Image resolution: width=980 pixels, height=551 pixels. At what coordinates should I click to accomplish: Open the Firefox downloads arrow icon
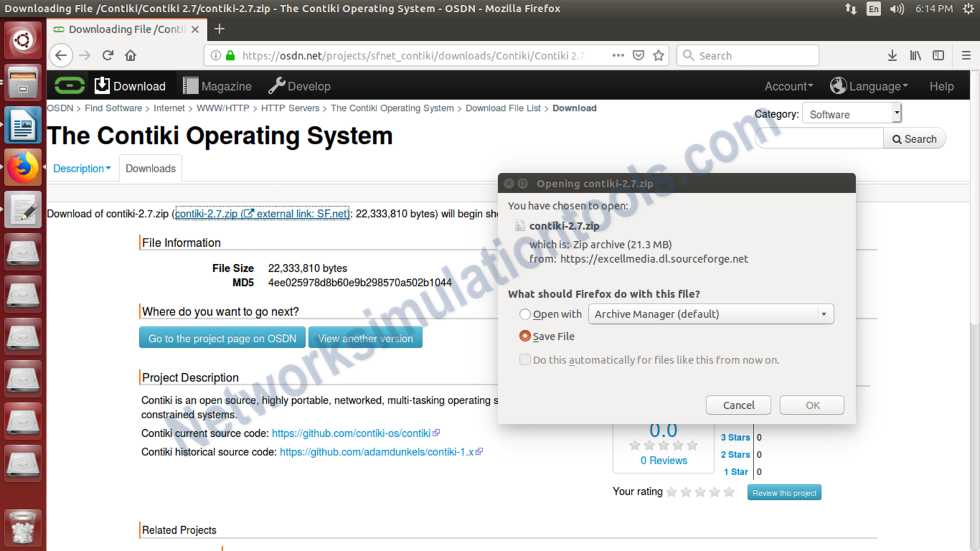(x=892, y=55)
